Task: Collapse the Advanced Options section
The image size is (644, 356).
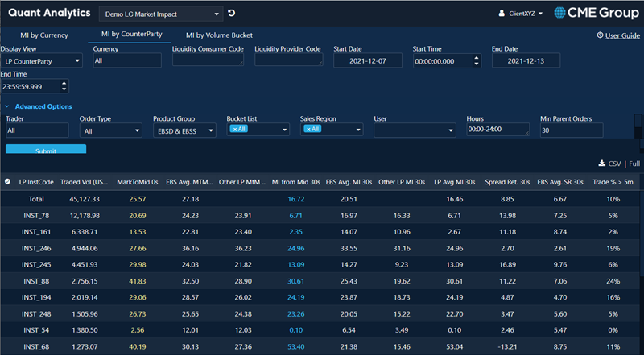Action: pyautogui.click(x=8, y=106)
